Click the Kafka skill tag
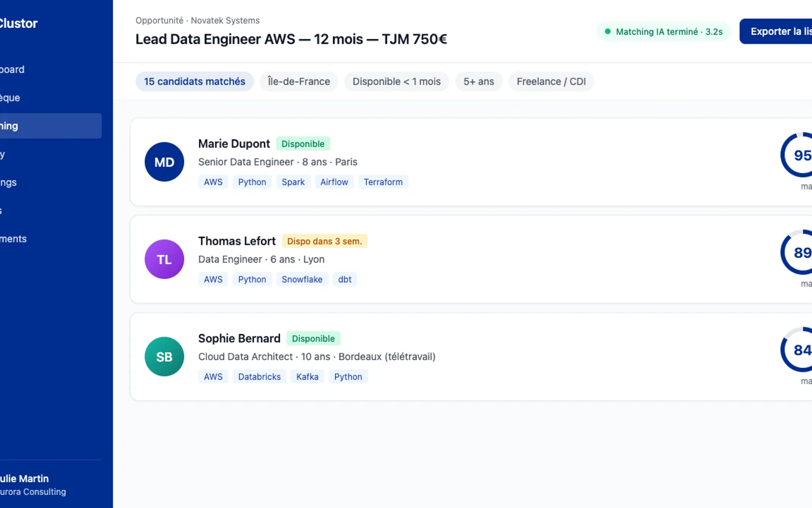Screen dimensions: 812x508 (308, 376)
